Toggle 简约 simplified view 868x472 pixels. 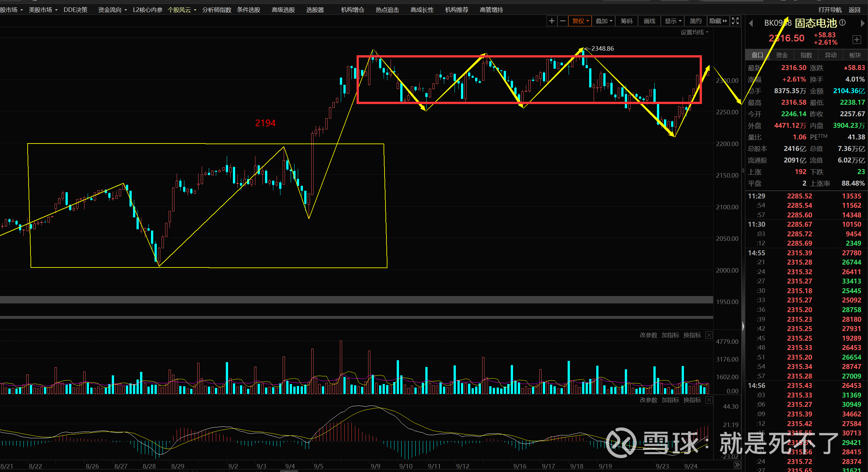pyautogui.click(x=695, y=21)
